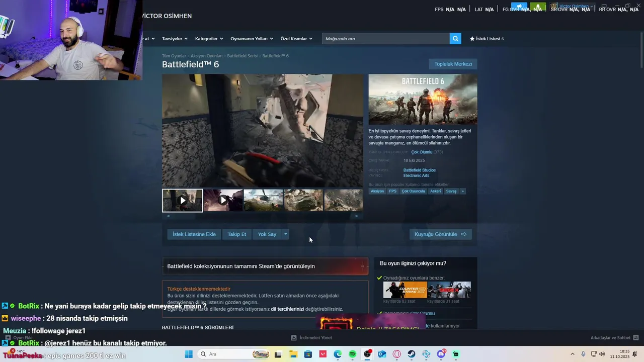The height and width of the screenshot is (362, 644).
Task: Go to Tüm Oyunlar breadcrumb
Action: tap(174, 56)
